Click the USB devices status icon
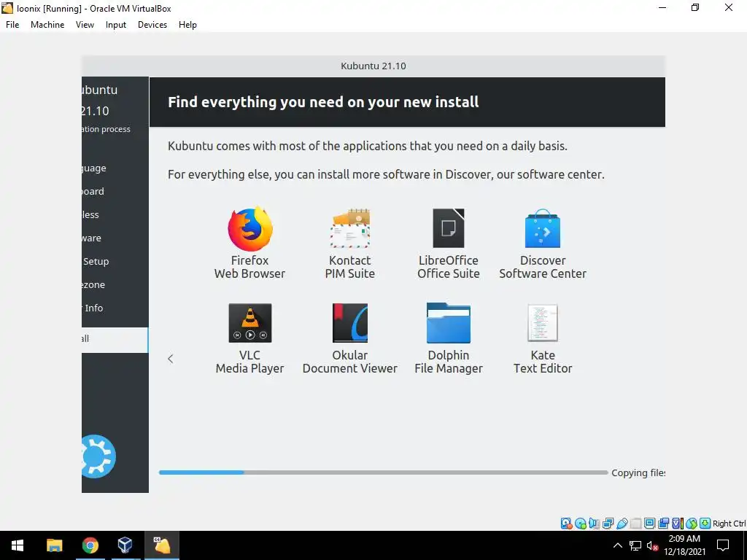 coord(622,524)
